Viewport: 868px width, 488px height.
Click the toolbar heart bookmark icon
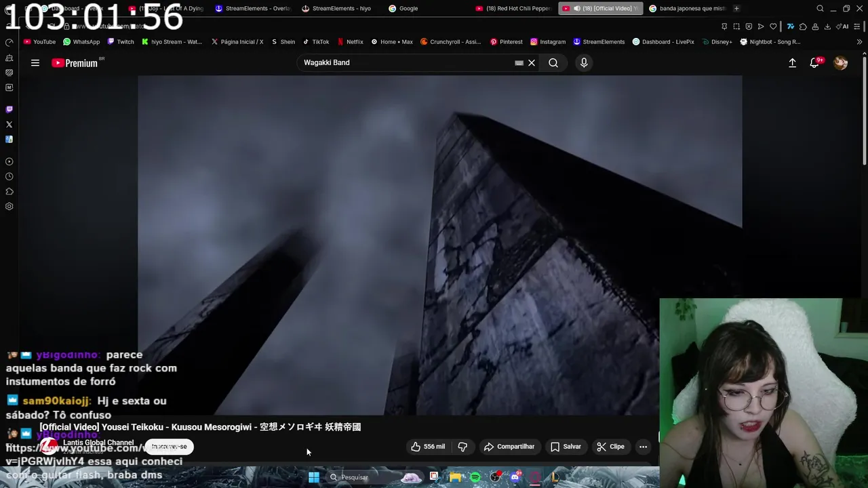tap(773, 26)
